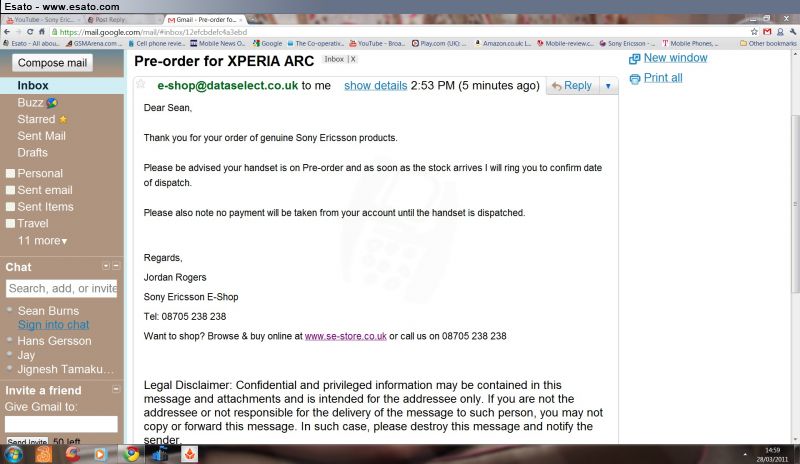Star this email from e-shop@dataselect.co.uk
This screenshot has height=464, width=800.
[141, 84]
